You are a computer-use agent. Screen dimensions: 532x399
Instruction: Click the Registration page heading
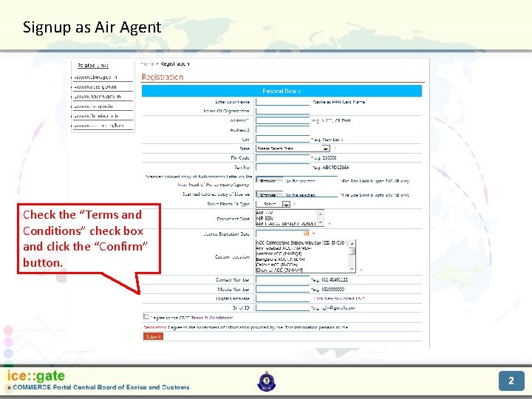pos(162,77)
